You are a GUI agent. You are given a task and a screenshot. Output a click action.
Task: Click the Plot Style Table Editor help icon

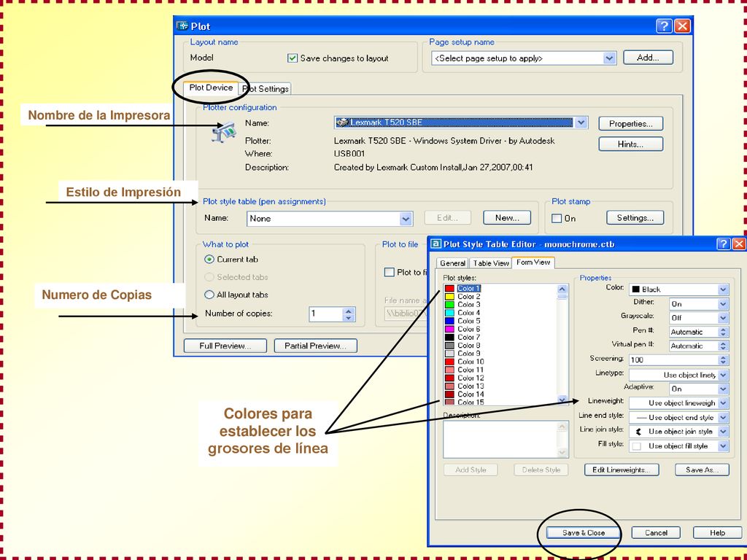723,244
